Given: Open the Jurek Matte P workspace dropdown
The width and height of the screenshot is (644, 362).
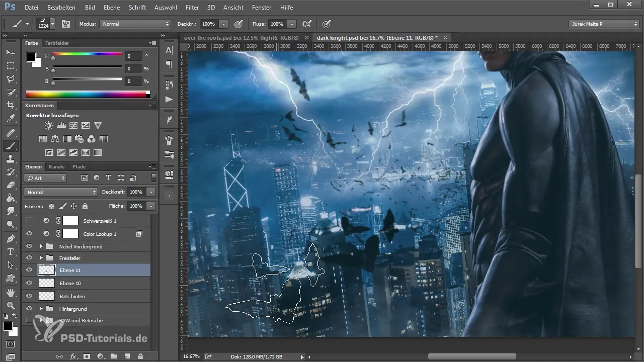Looking at the screenshot, I should pos(603,24).
